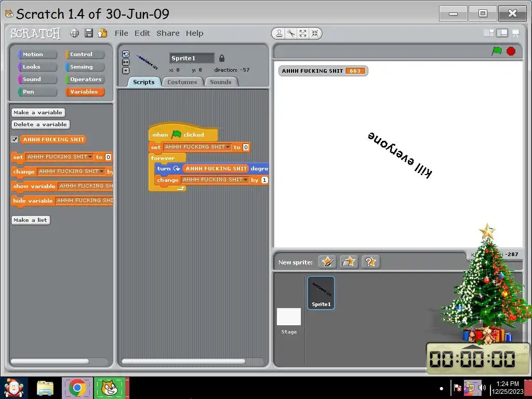
Task: Click Make a variable button
Action: point(38,112)
